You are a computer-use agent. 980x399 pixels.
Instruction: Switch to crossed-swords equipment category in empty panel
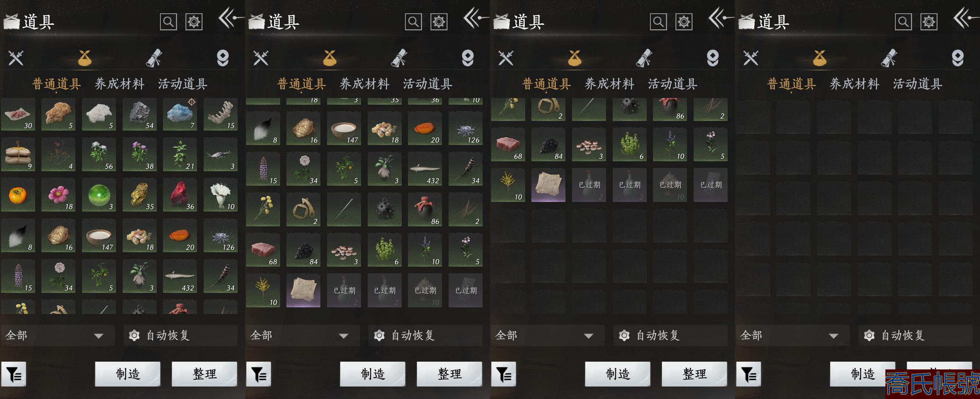pos(751,58)
